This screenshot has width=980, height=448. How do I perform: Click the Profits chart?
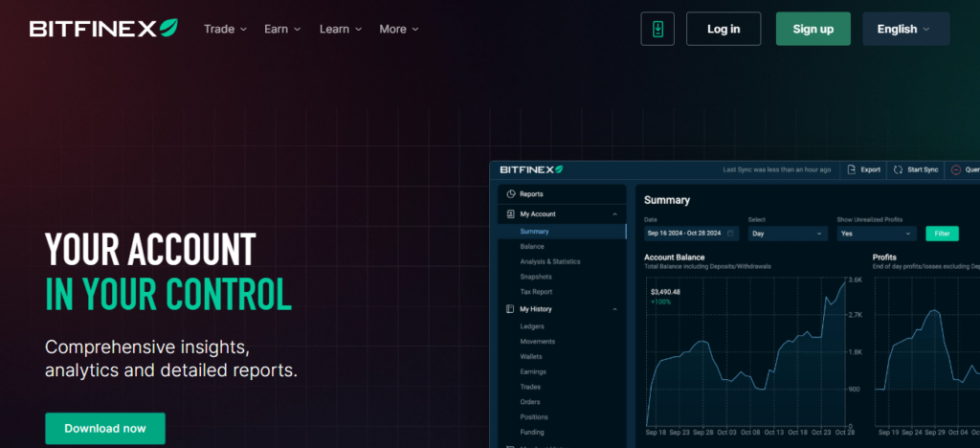pos(927,351)
